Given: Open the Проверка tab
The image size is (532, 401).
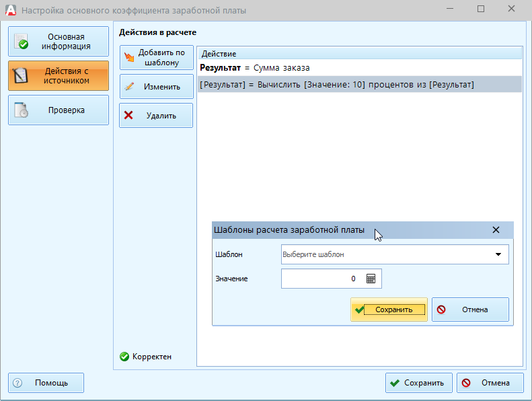Looking at the screenshot, I should tap(58, 110).
